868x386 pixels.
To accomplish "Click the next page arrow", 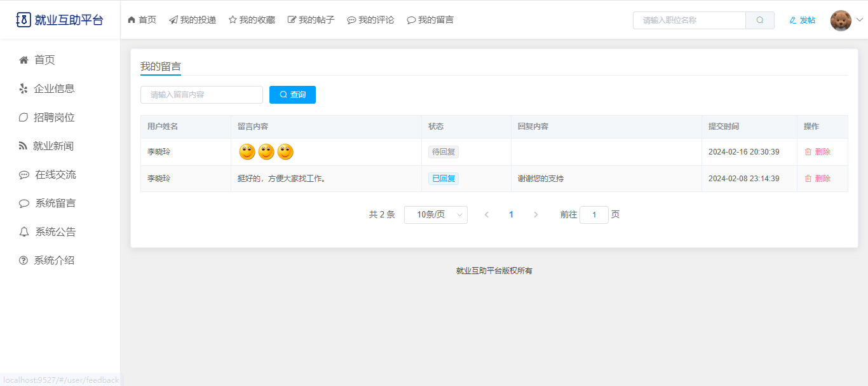I will point(536,215).
